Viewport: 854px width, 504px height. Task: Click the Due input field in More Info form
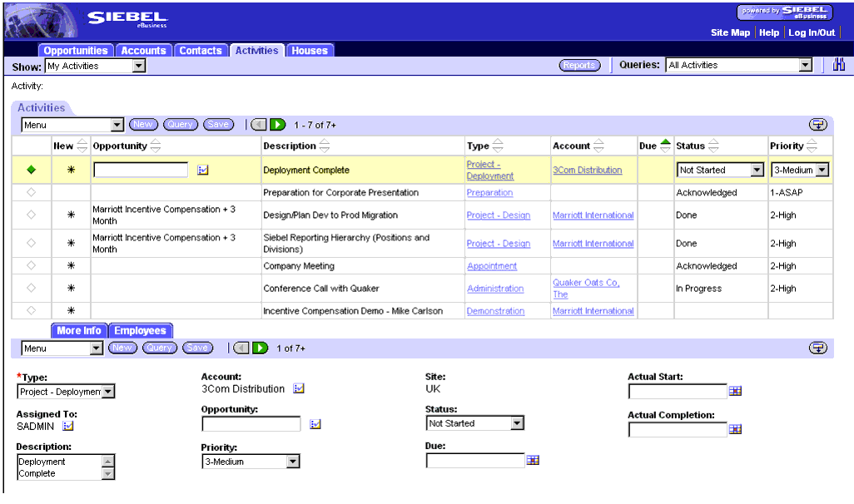pyautogui.click(x=475, y=461)
